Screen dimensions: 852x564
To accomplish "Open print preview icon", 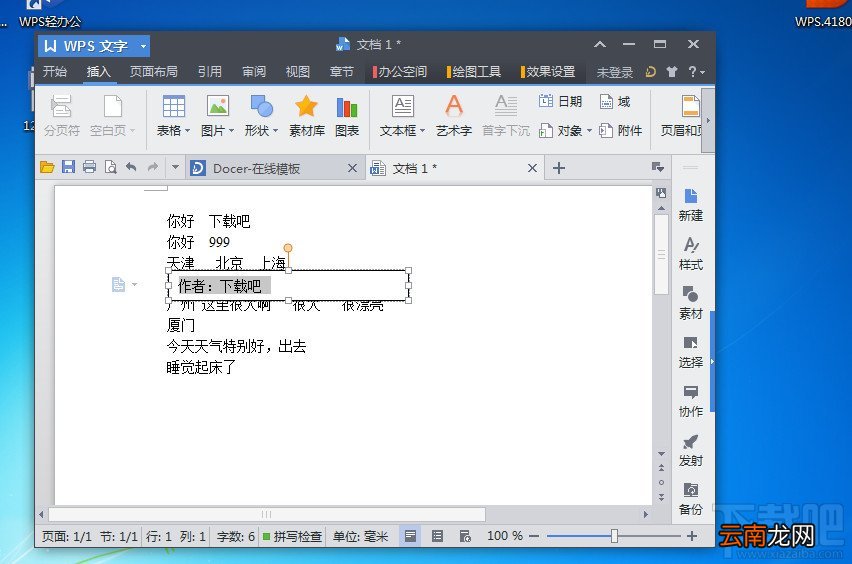I will 110,167.
